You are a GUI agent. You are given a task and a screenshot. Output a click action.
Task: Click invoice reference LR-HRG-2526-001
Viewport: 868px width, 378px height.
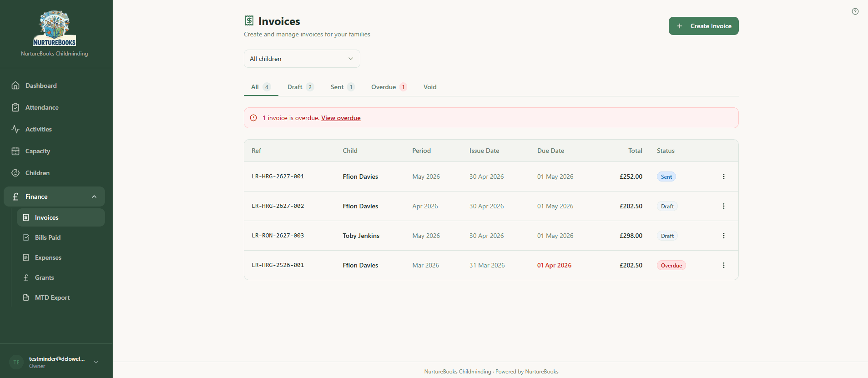278,265
